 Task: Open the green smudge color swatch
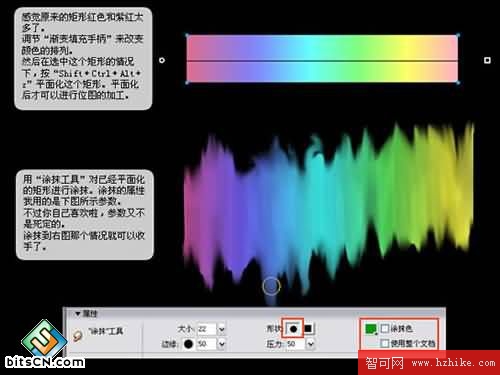click(x=371, y=329)
